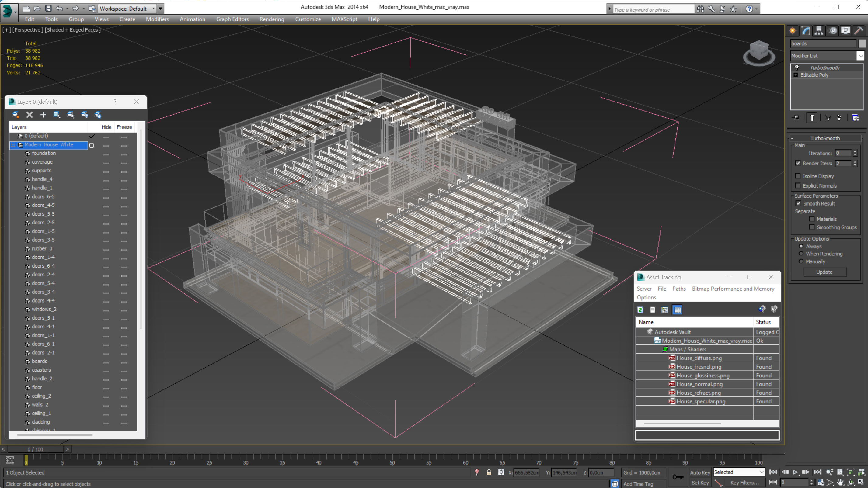
Task: Click Delete Layer X icon in the layer toolbar
Action: click(x=30, y=115)
